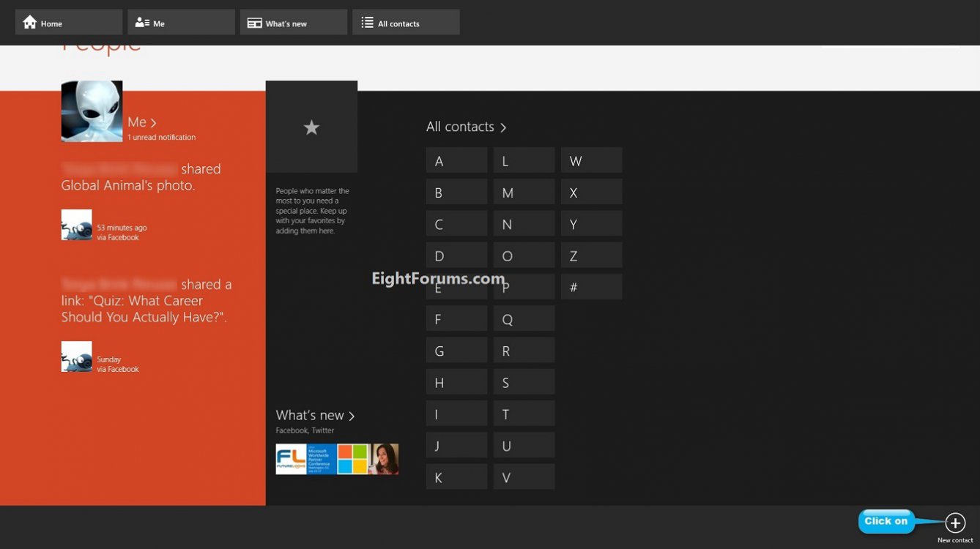Jump to contacts starting with B

(456, 192)
